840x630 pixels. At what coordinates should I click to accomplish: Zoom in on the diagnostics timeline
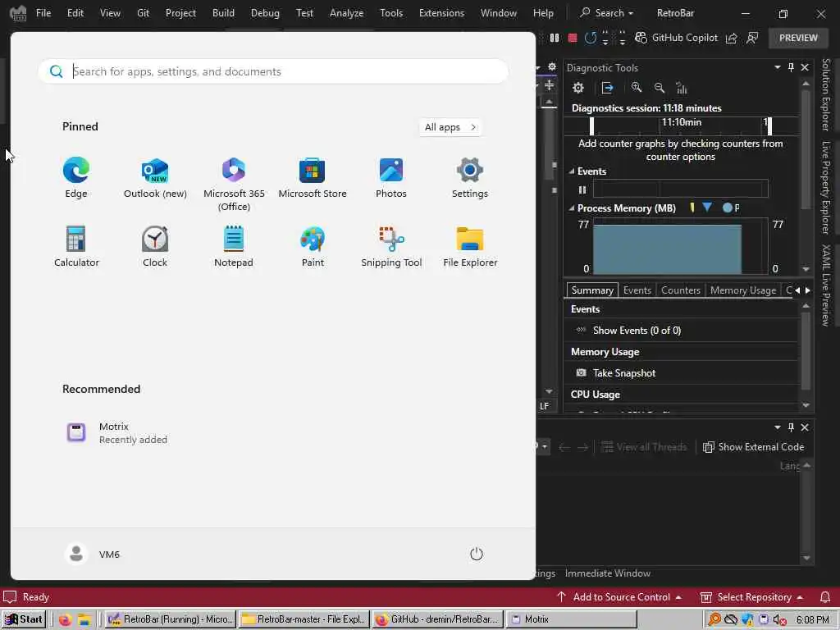(637, 88)
